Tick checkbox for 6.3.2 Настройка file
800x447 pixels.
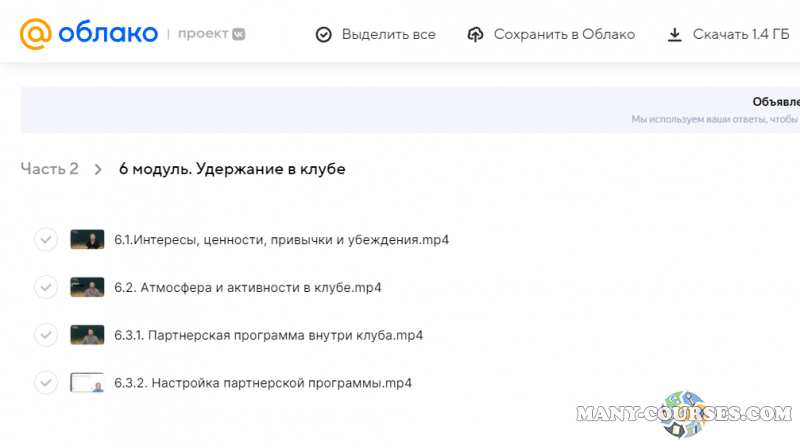click(x=45, y=382)
